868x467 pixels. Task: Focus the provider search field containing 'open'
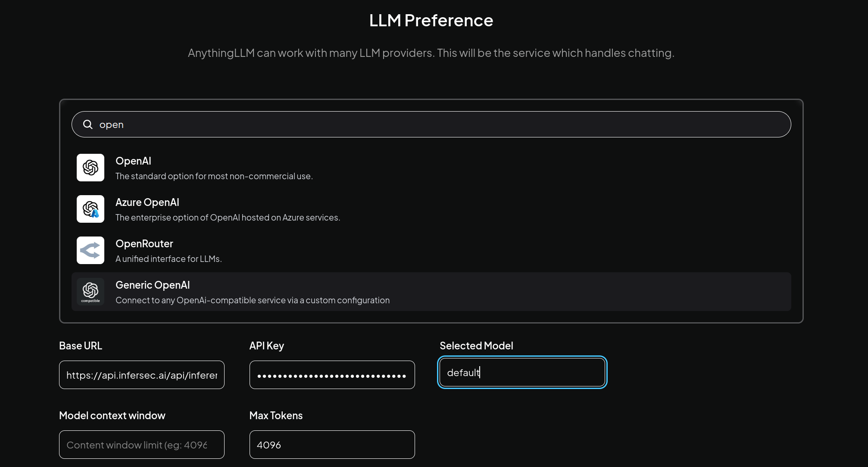(x=431, y=125)
